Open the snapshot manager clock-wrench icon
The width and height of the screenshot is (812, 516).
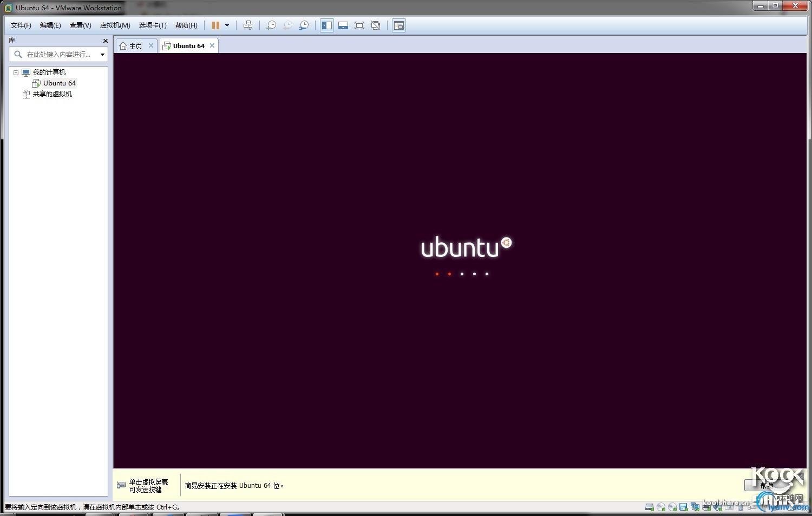coord(304,25)
